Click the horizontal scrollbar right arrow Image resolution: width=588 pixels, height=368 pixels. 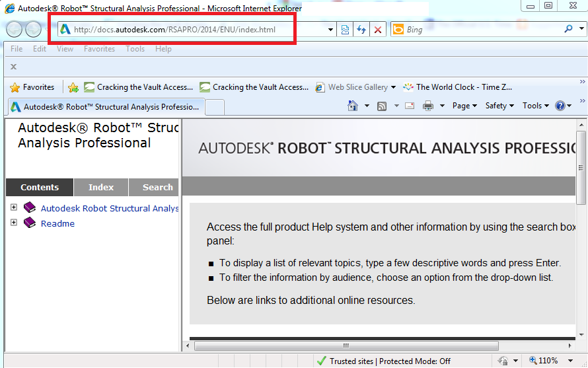click(x=570, y=346)
